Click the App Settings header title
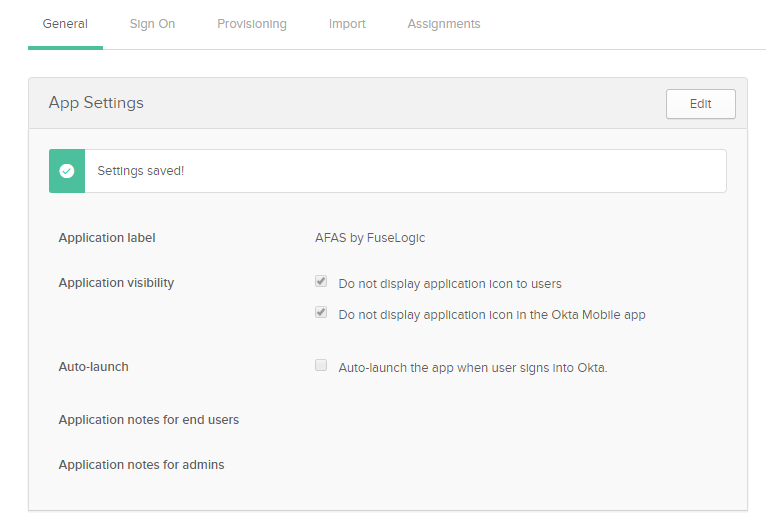Screen dimensions: 766x528 [x=96, y=103]
